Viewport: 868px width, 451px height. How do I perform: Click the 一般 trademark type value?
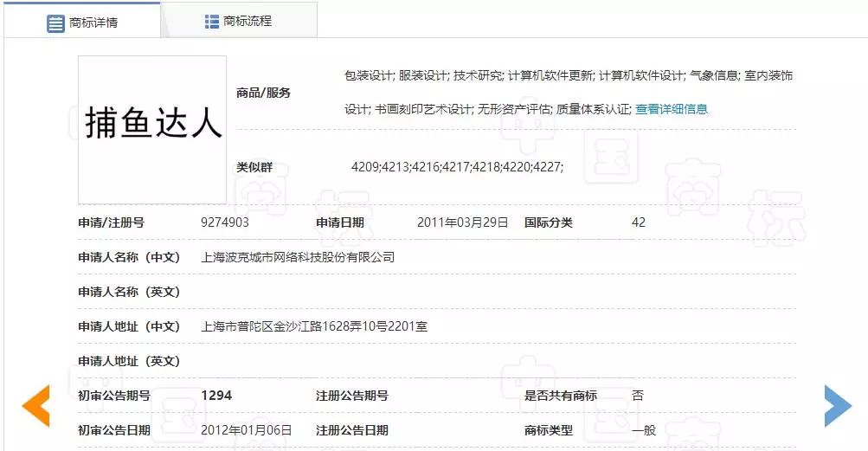[644, 430]
